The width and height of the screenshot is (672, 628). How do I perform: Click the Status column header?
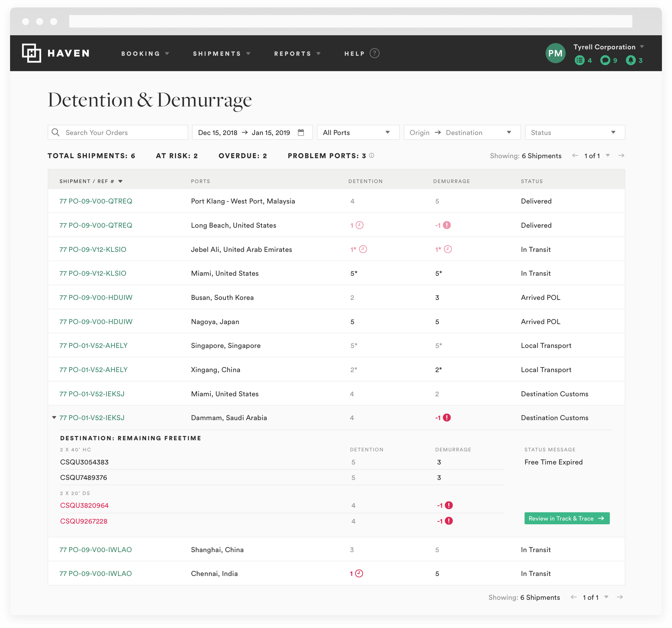(532, 182)
